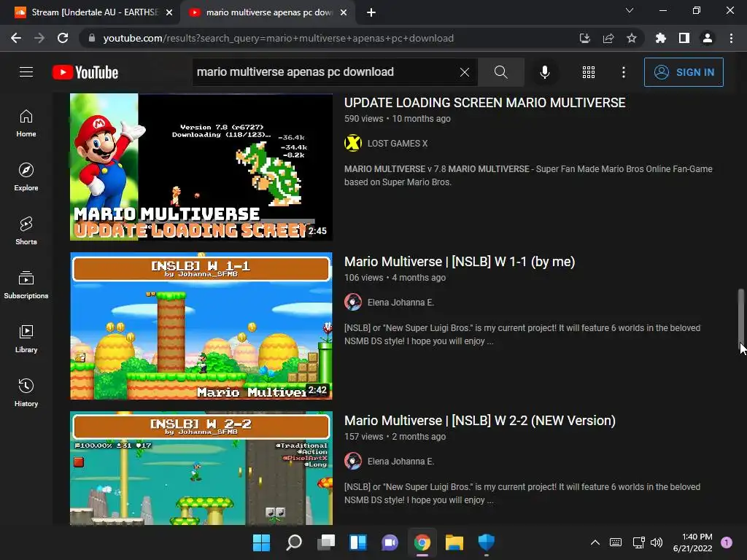The image size is (747, 560).
Task: Open Explore in the sidebar
Action: tap(26, 177)
